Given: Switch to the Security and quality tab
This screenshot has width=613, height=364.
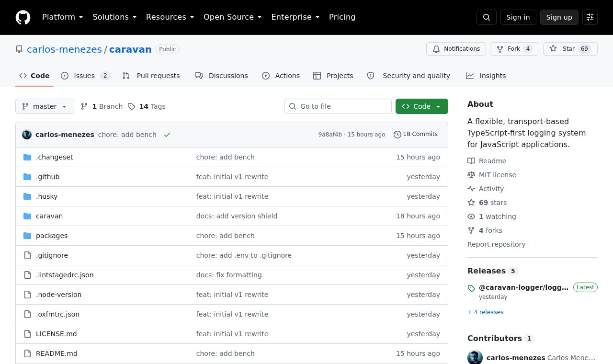Looking at the screenshot, I should 409,76.
